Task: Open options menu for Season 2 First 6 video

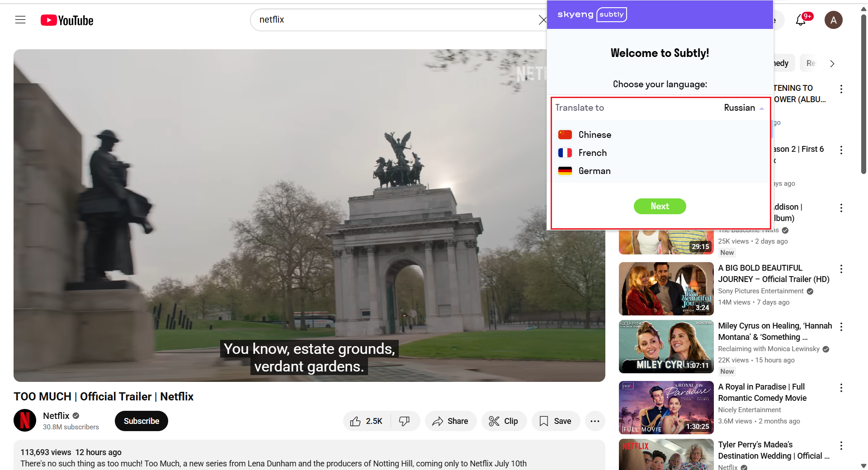Action: coord(841,150)
